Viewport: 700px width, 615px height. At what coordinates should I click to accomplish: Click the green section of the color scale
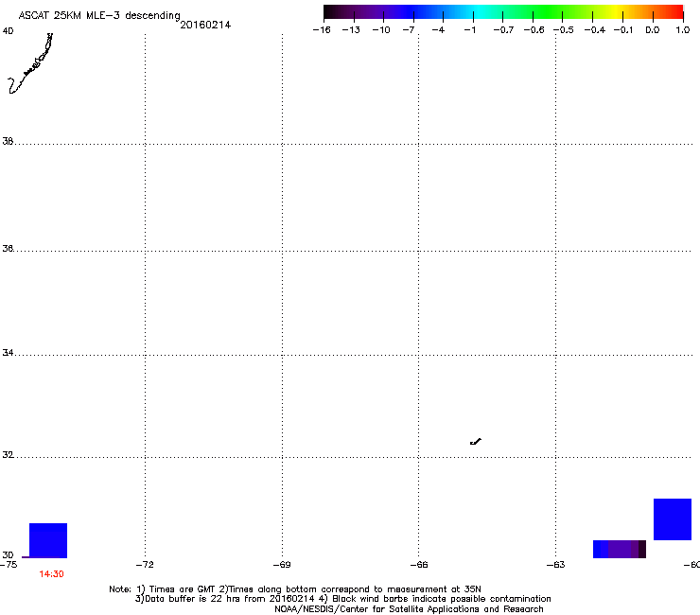pyautogui.click(x=549, y=12)
